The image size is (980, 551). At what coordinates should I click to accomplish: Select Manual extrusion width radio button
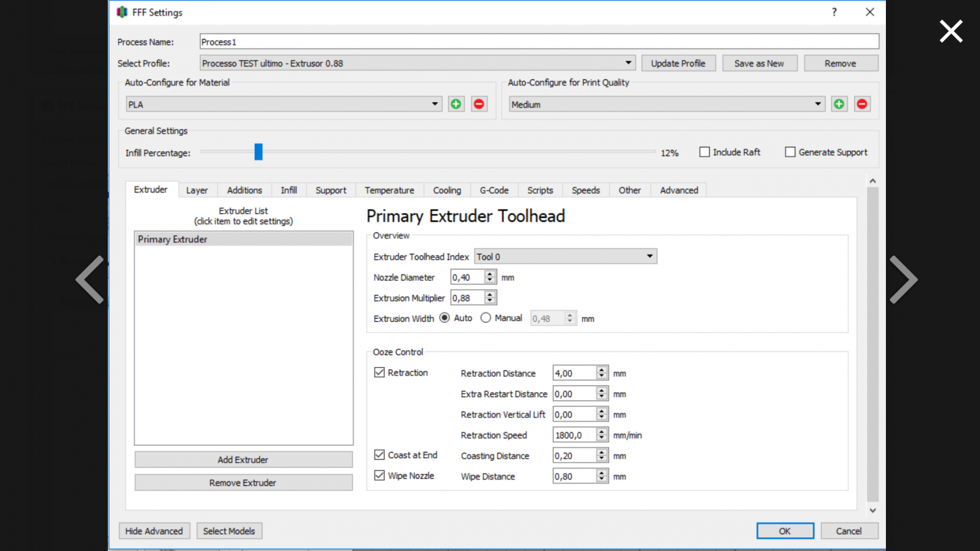(x=485, y=318)
